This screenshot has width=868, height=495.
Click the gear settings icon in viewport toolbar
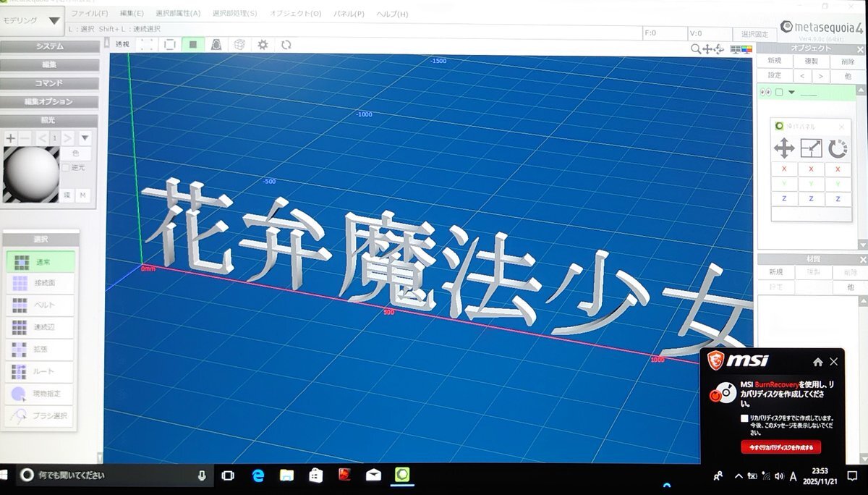coord(263,44)
